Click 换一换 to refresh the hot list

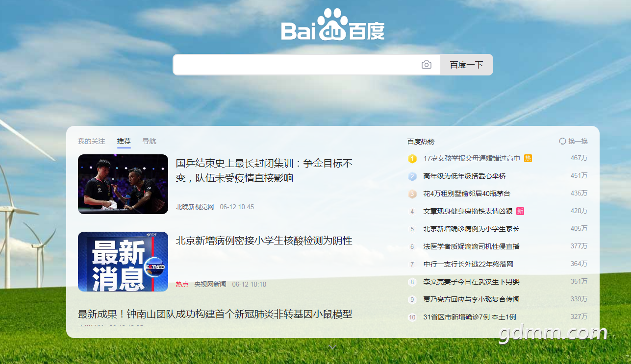point(578,141)
